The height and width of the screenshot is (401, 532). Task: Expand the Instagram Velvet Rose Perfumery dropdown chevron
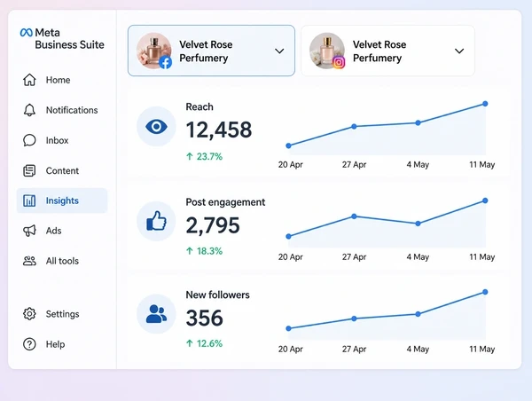[459, 51]
